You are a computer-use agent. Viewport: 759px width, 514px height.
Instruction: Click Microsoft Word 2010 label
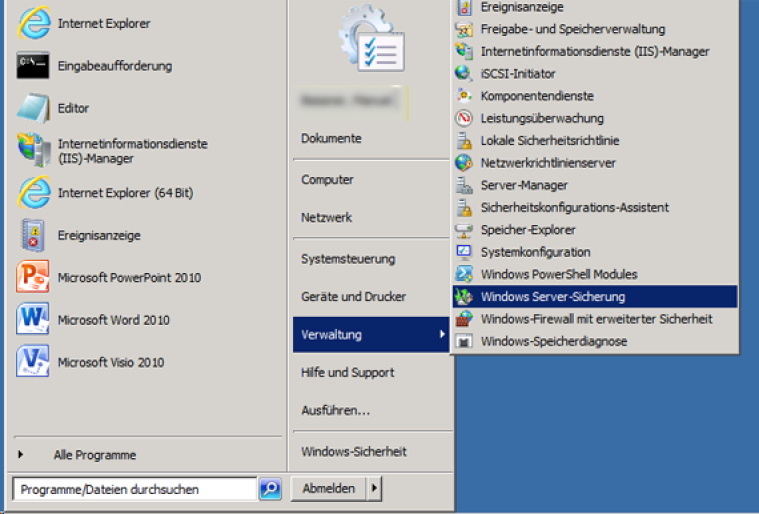[114, 320]
